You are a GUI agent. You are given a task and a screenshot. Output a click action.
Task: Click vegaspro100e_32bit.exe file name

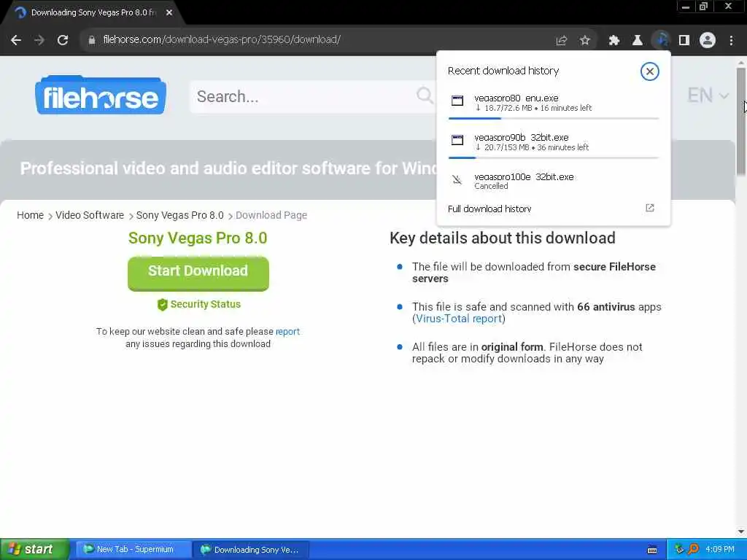[x=524, y=176]
